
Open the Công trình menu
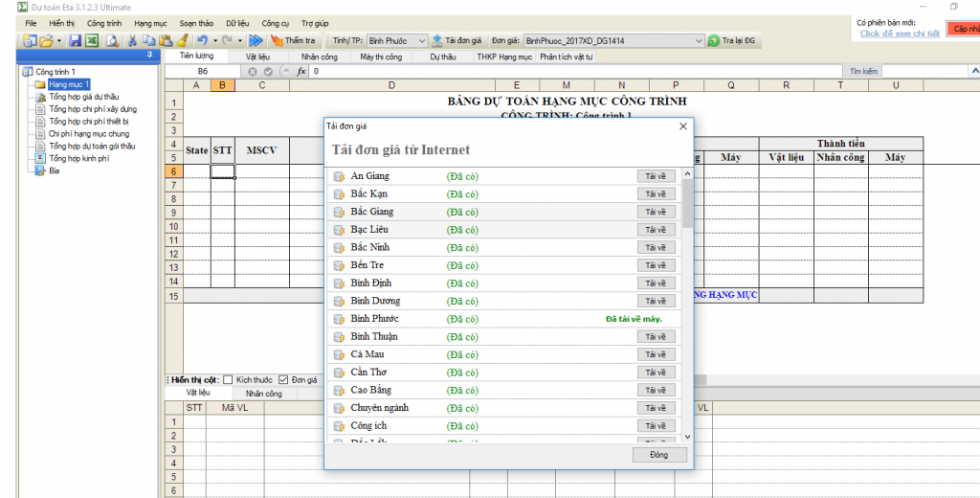point(103,22)
